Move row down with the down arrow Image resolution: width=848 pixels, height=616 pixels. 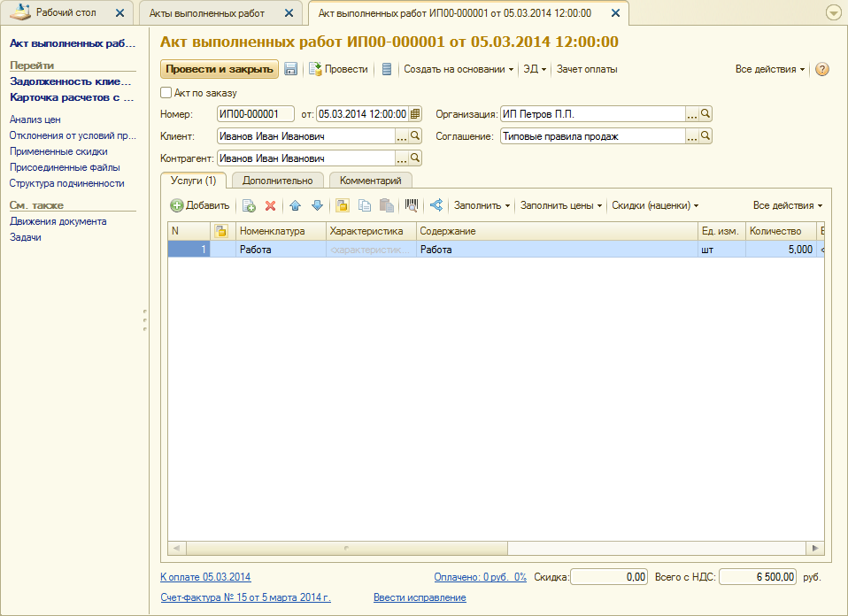[317, 205]
